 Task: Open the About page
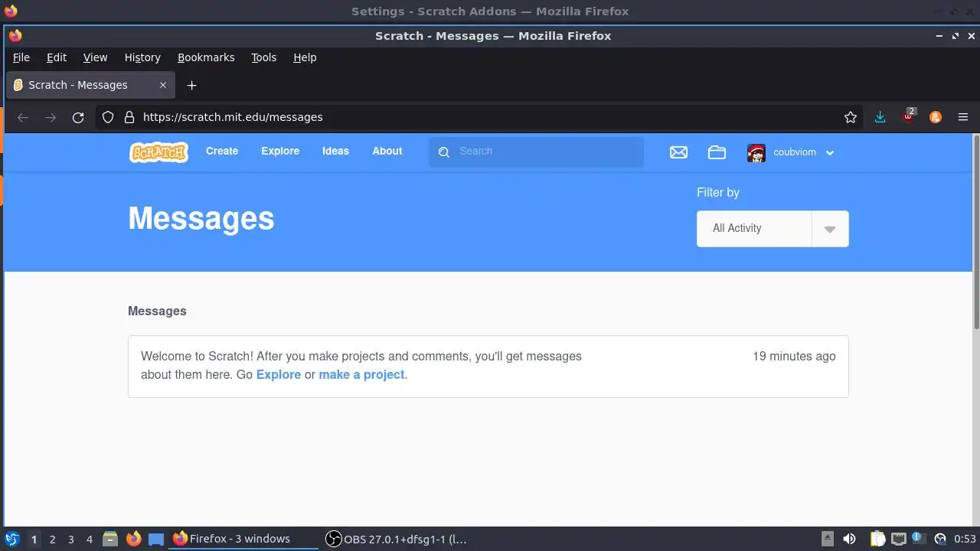[387, 152]
